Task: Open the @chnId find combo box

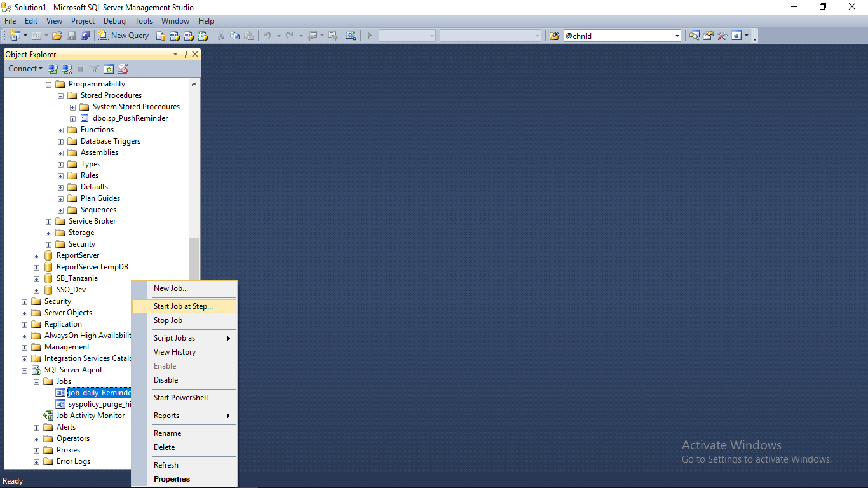Action: click(x=622, y=36)
